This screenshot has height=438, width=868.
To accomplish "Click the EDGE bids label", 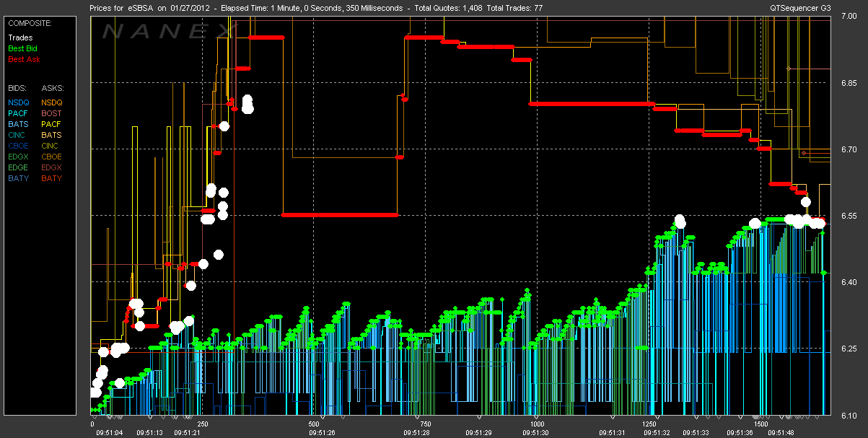I will coord(19,167).
